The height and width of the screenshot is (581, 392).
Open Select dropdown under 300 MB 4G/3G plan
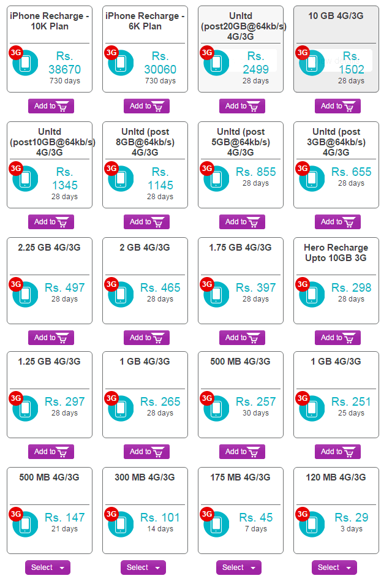[x=143, y=568]
